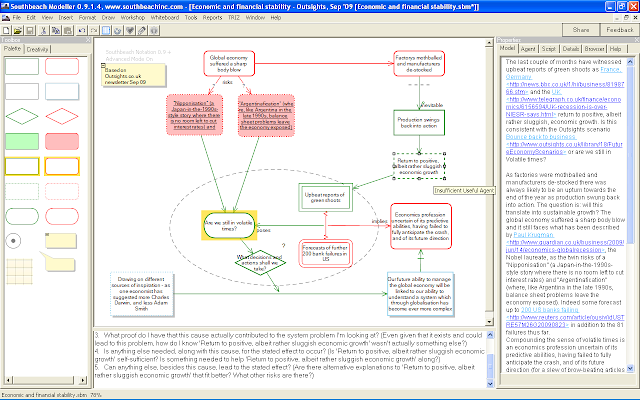Screen dimensions: 640x400
Task: Switch to the Script properties tab
Action: [549, 49]
